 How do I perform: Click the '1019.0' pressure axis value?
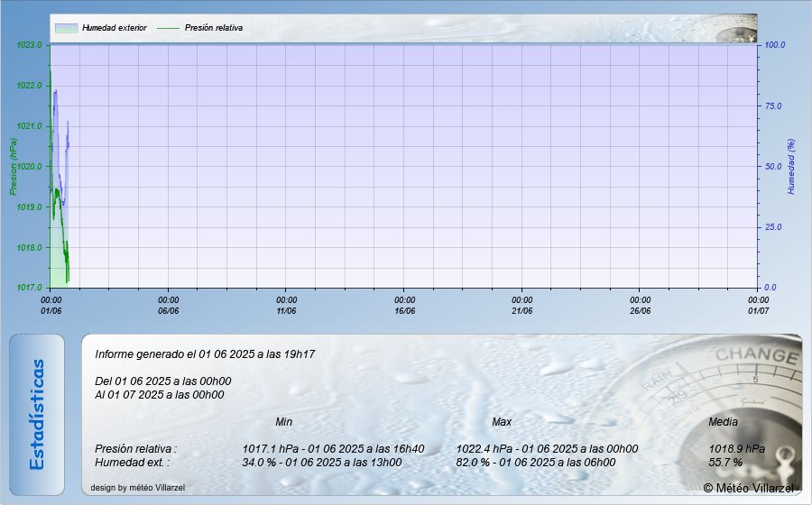(x=30, y=207)
